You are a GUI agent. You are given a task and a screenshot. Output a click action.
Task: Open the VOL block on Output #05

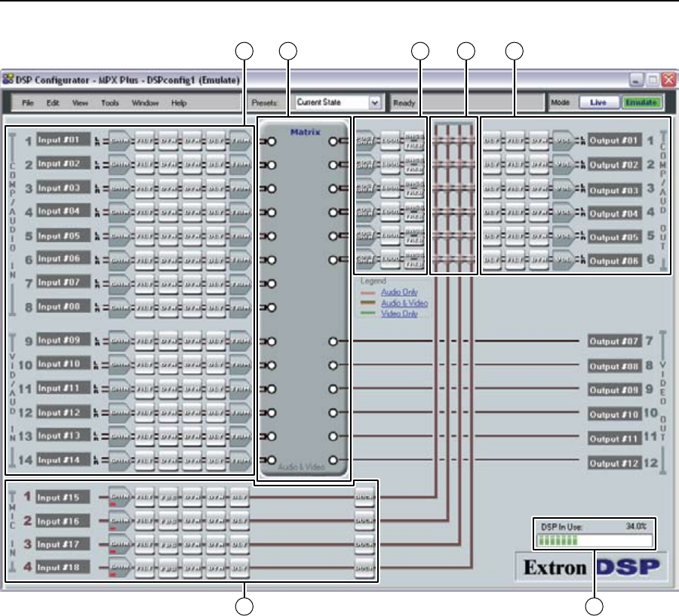click(564, 236)
